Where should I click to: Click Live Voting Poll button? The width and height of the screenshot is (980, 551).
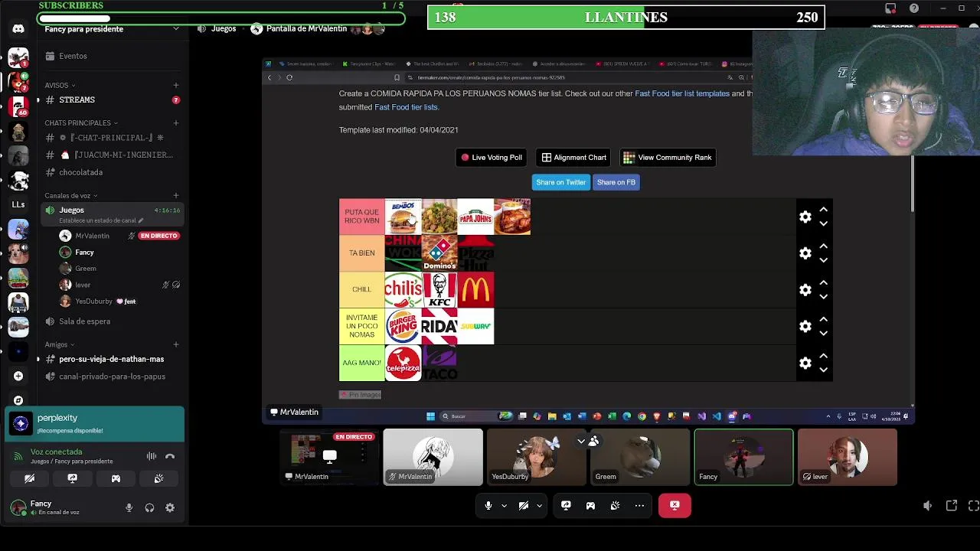point(492,158)
